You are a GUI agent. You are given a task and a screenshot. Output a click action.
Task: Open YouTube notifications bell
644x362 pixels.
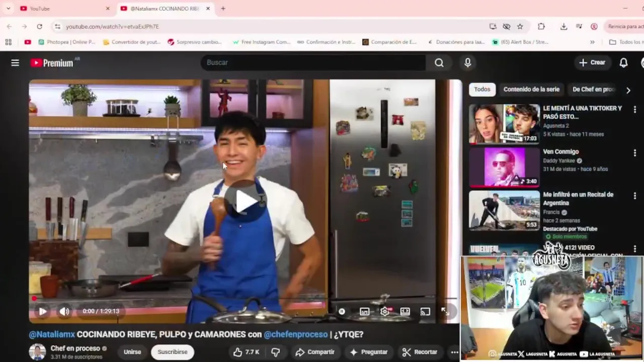coord(623,62)
